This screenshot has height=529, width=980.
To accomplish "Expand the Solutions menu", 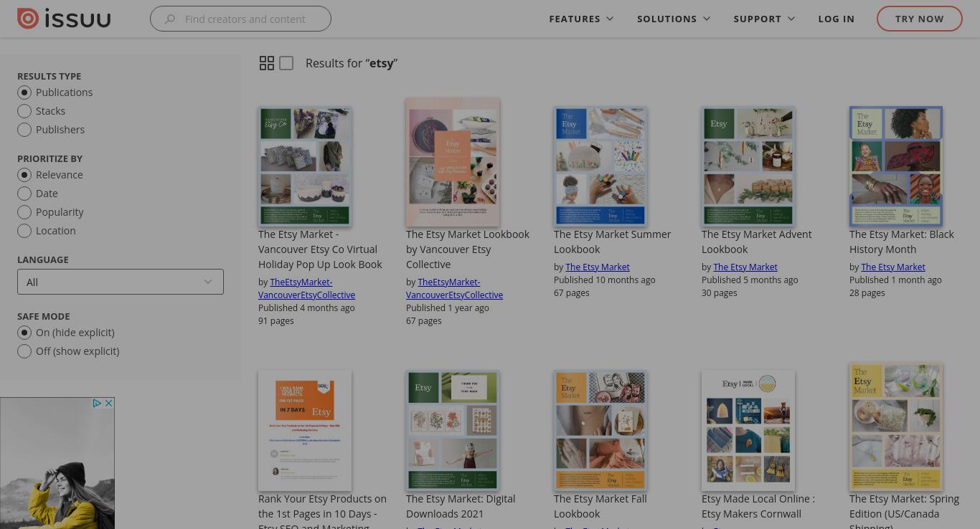I will click(x=674, y=19).
